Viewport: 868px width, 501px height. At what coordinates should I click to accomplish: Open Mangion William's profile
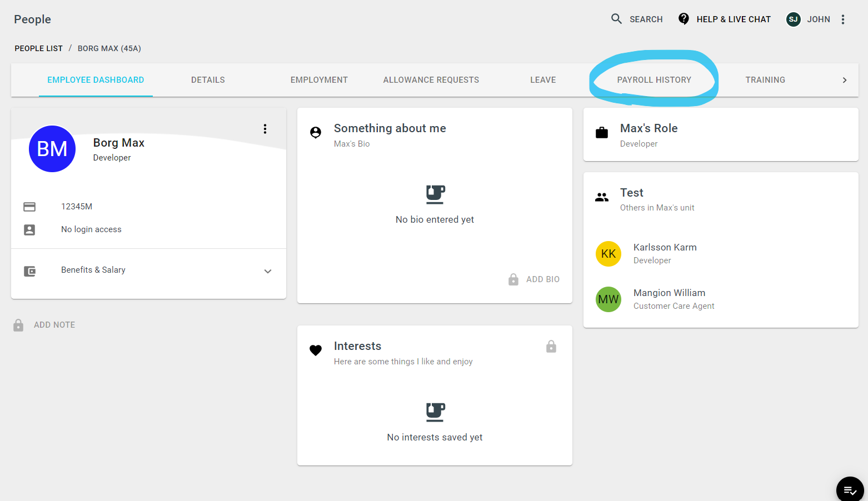[669, 293]
